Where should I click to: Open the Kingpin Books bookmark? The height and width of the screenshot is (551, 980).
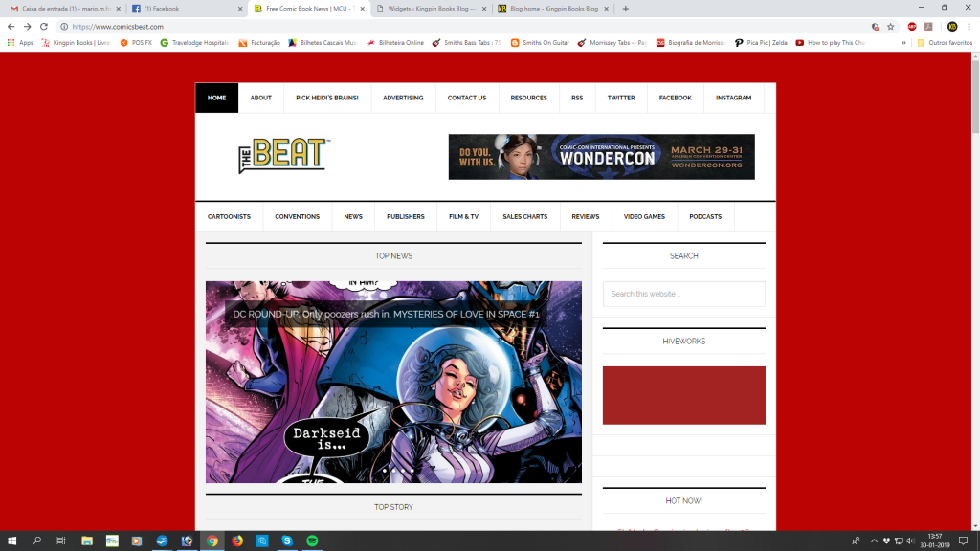(76, 42)
